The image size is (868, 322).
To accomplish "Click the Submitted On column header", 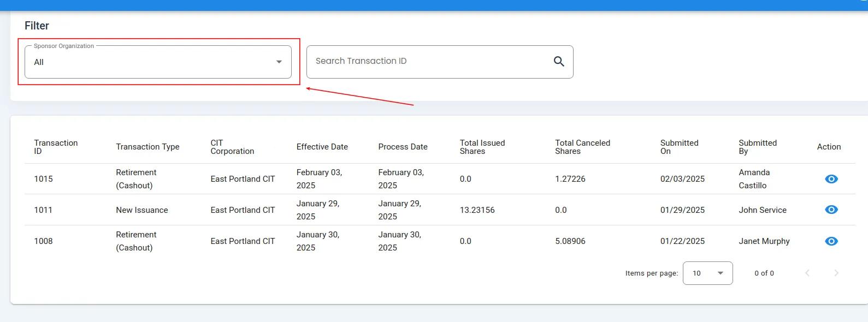I will click(679, 147).
